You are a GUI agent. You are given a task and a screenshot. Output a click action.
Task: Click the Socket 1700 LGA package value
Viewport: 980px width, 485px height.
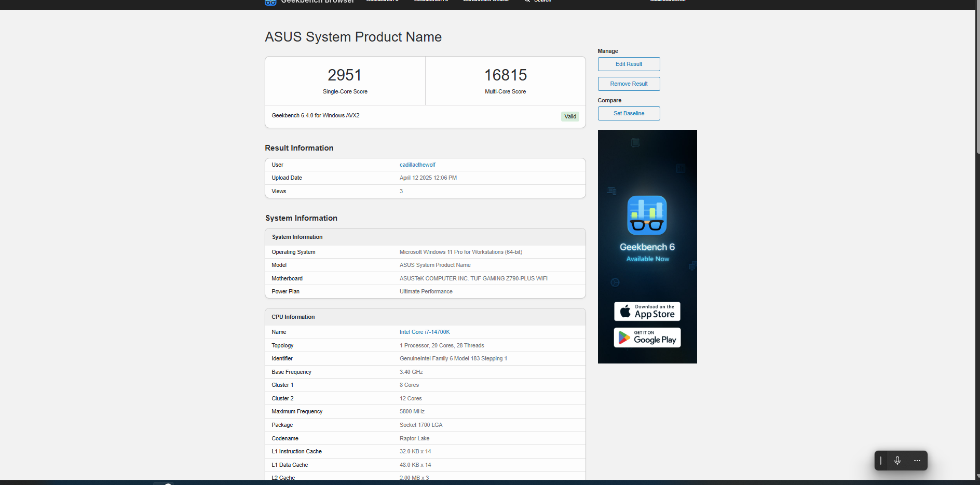click(421, 425)
